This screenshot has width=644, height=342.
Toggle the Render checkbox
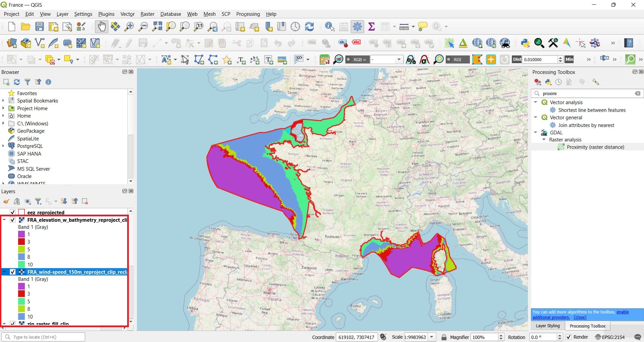pyautogui.click(x=568, y=337)
